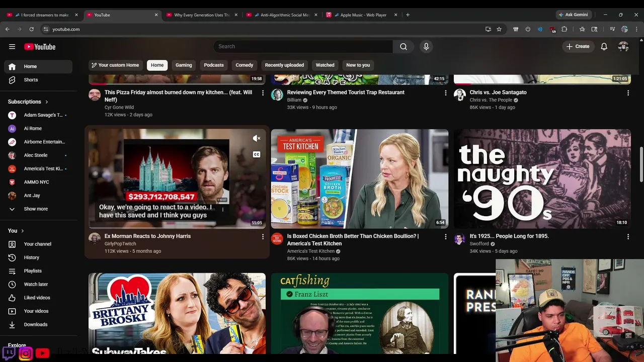This screenshot has height=362, width=644.
Task: Switch to Anti-Algorithmic Social Media tab
Action: [282, 15]
